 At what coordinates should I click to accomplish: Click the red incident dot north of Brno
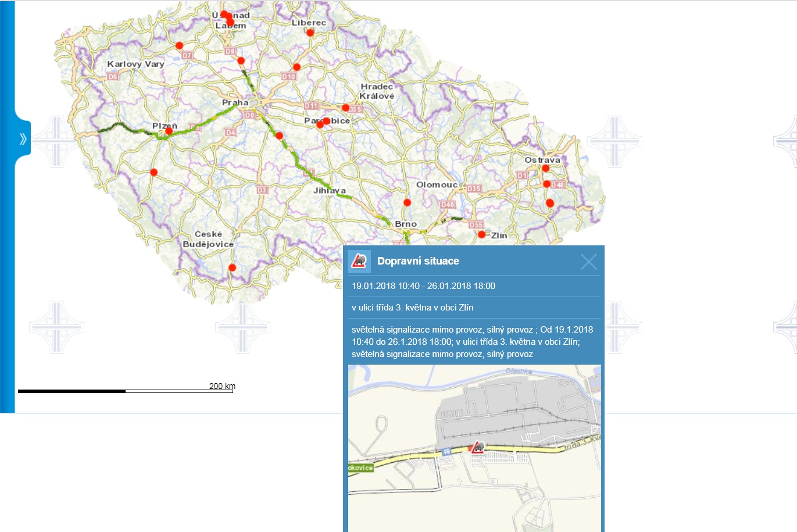click(407, 202)
